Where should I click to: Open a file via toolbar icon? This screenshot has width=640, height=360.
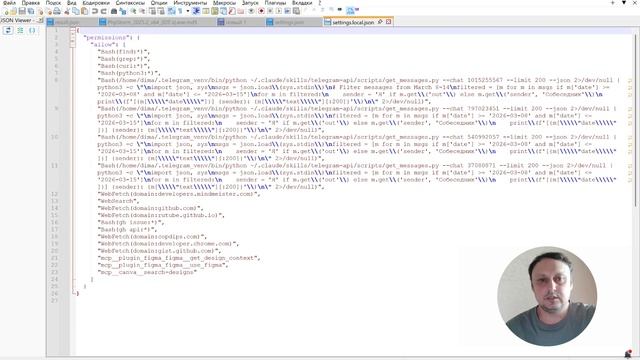click(x=13, y=11)
